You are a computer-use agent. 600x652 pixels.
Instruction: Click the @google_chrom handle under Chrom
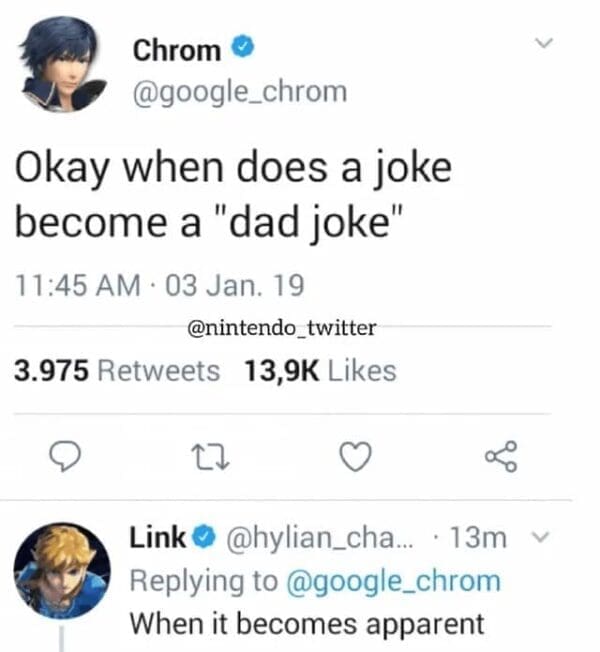[x=240, y=92]
